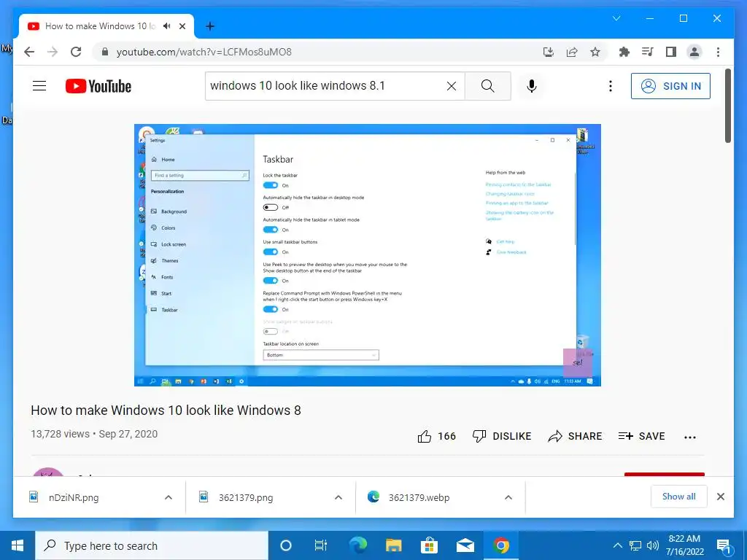Show all downloads
Image resolution: width=747 pixels, height=560 pixels.
679,497
